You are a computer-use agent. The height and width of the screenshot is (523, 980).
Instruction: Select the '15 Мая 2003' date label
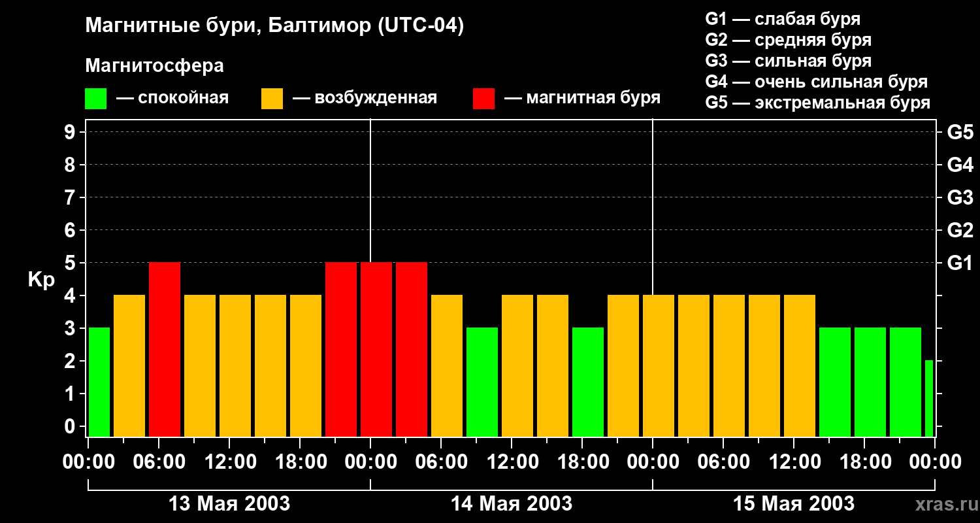tap(793, 504)
